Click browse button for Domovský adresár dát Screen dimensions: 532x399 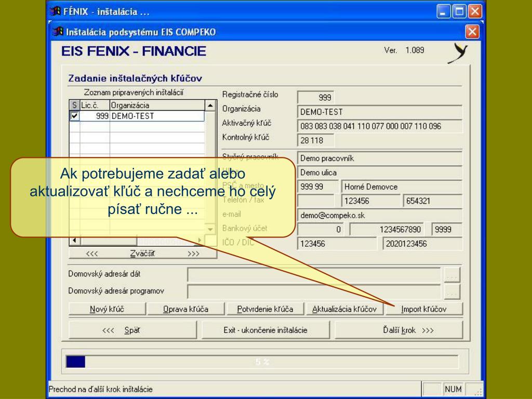click(452, 274)
